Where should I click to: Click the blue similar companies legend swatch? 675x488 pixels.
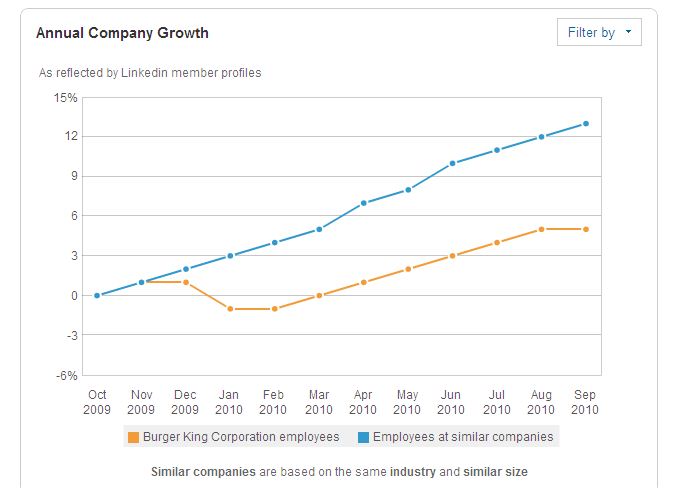[363, 437]
